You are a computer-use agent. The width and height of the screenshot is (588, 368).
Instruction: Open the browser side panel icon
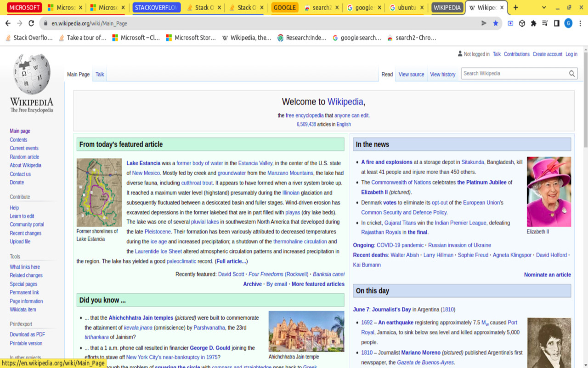(556, 23)
